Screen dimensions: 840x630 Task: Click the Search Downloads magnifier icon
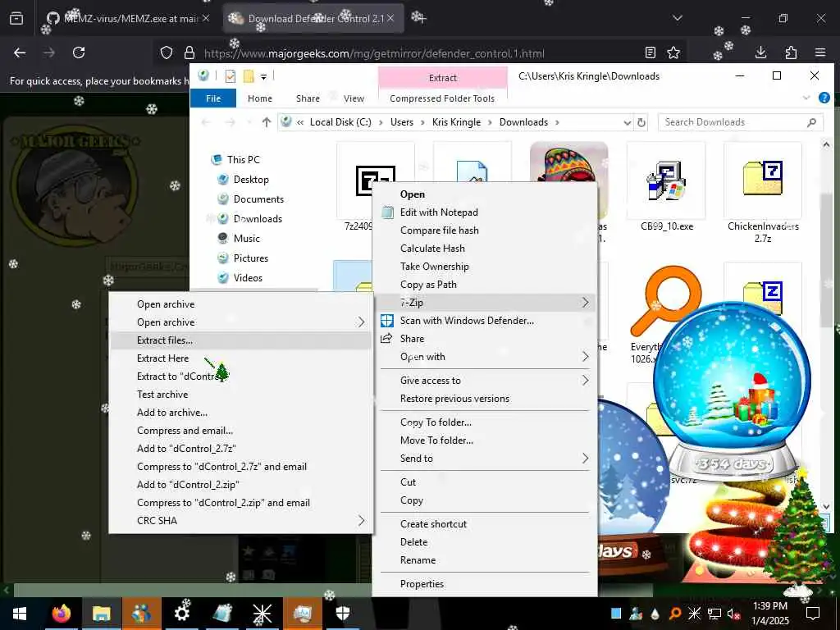coord(811,123)
